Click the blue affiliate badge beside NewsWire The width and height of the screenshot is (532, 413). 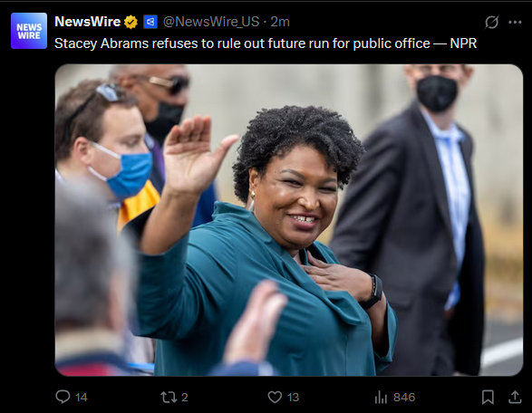[x=150, y=22]
